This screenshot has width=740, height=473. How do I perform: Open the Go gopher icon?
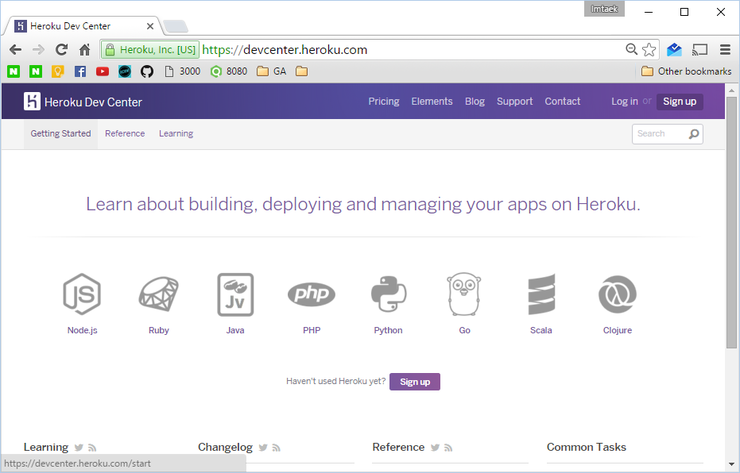(x=464, y=294)
